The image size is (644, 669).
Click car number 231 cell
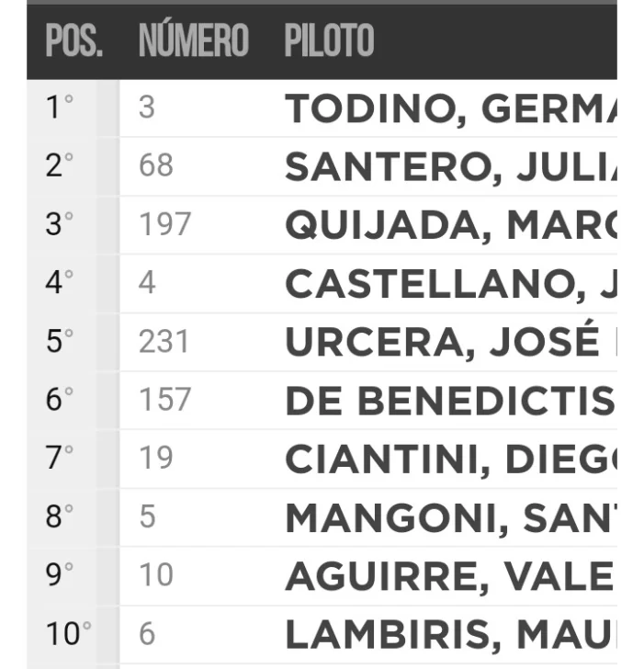coord(164,342)
